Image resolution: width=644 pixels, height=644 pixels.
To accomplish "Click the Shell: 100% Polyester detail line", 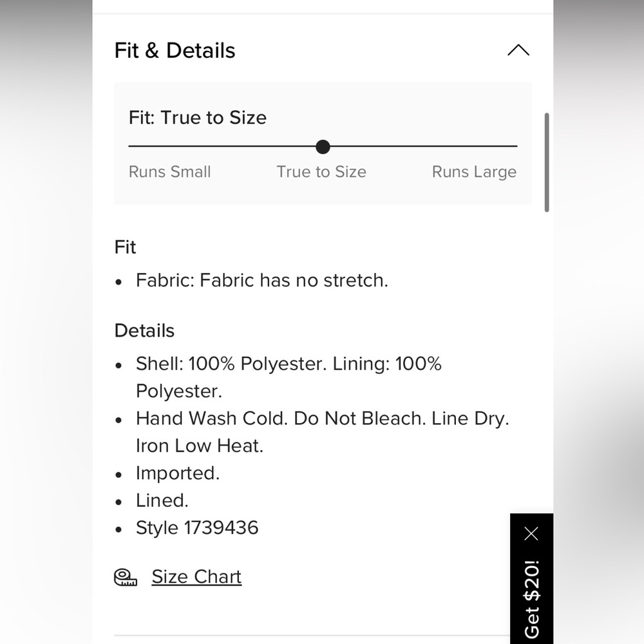I will pyautogui.click(x=289, y=377).
